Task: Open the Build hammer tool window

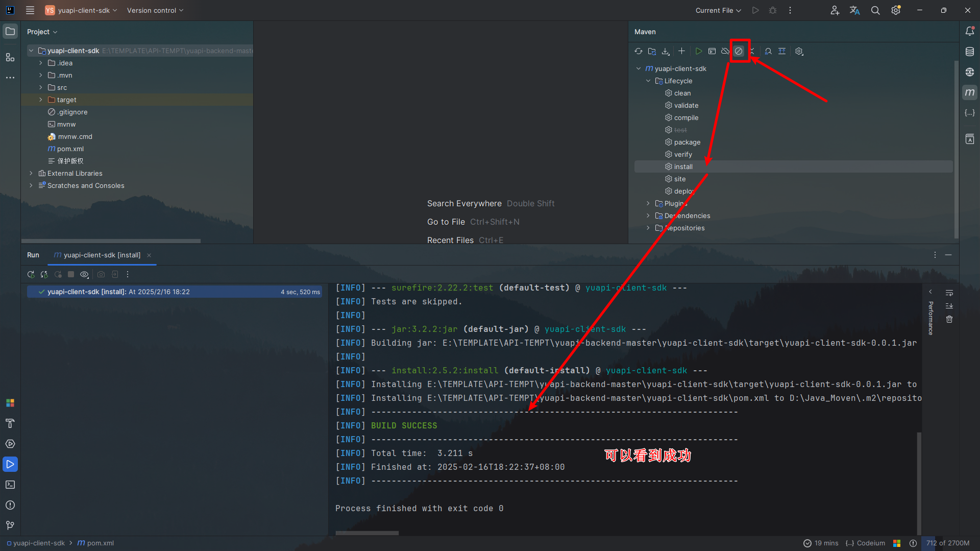Action: click(x=10, y=423)
